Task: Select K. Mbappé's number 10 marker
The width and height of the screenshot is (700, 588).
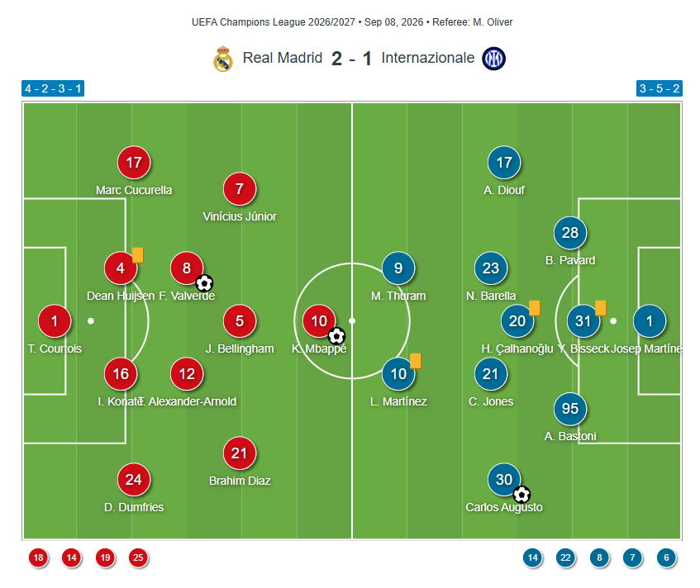Action: click(x=319, y=320)
